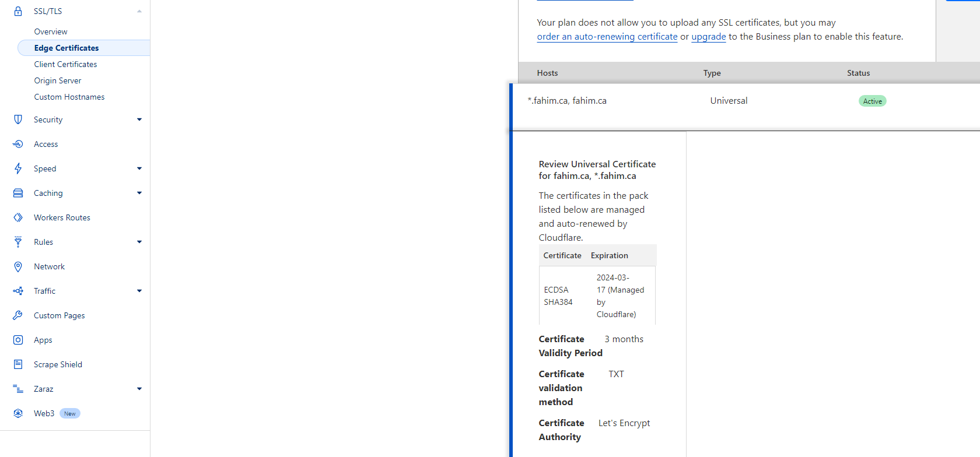
Task: Open Scrape Shield settings
Action: (58, 364)
